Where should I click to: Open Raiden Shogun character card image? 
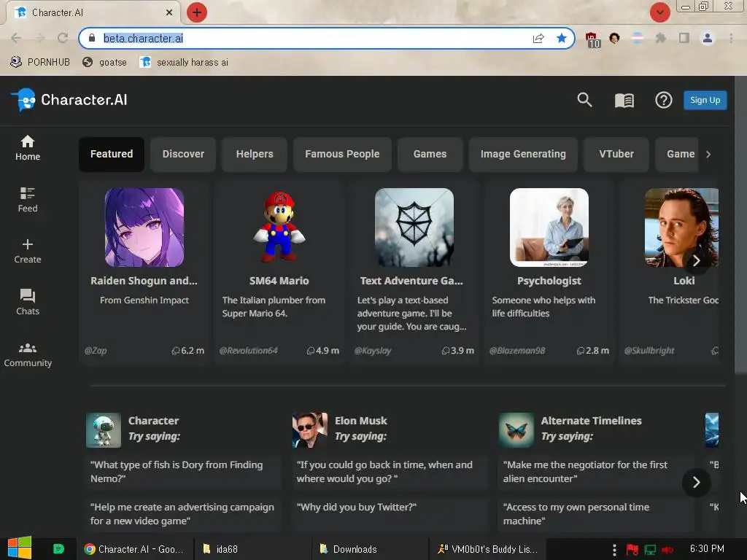click(144, 227)
